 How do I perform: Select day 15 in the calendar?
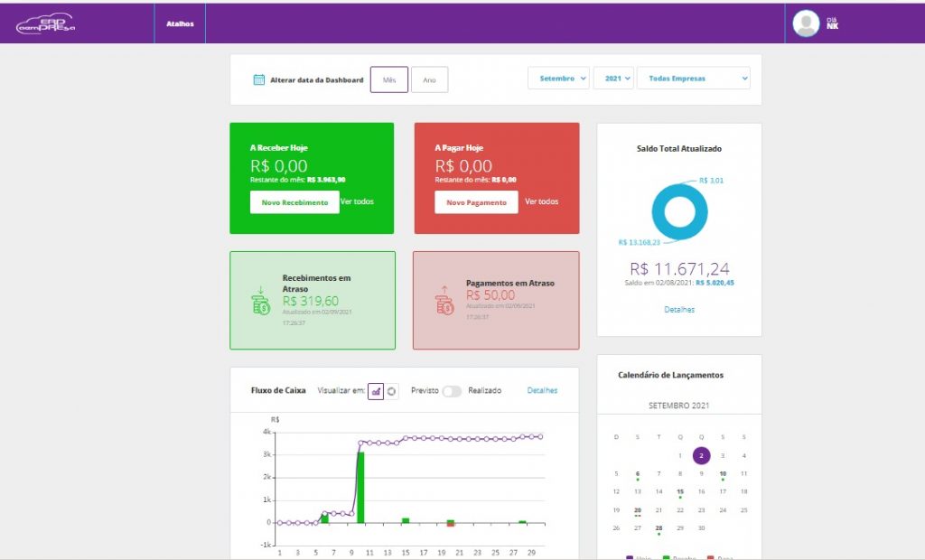pos(680,492)
